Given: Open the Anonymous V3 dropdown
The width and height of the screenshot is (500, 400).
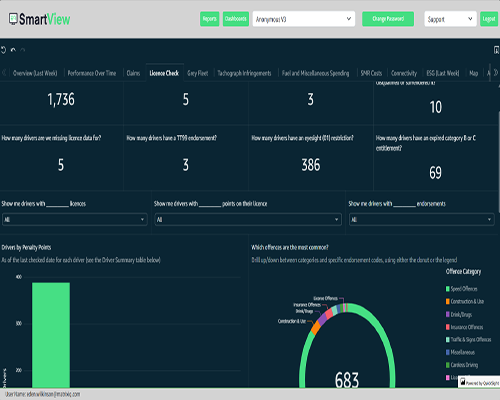Looking at the screenshot, I should pos(304,19).
